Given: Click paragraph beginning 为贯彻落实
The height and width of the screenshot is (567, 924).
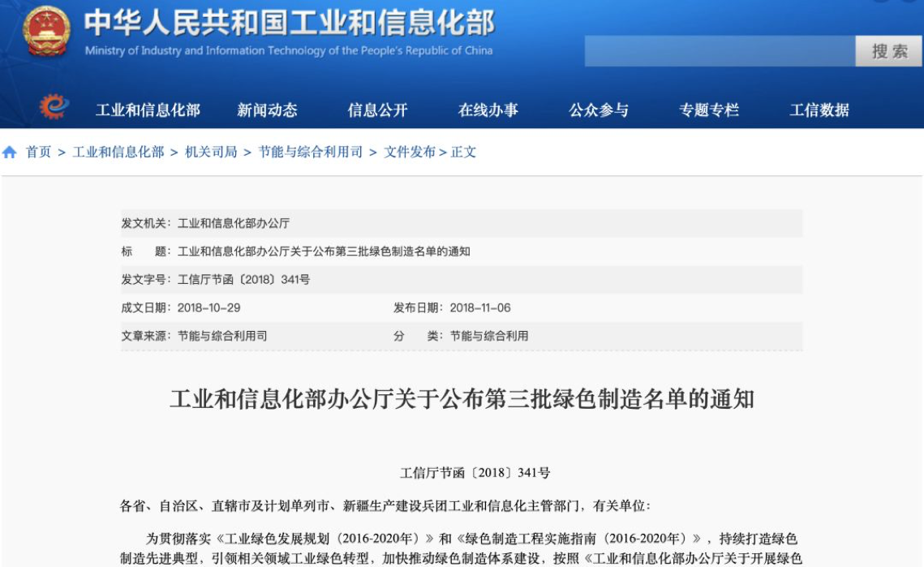Looking at the screenshot, I should click(x=460, y=548).
